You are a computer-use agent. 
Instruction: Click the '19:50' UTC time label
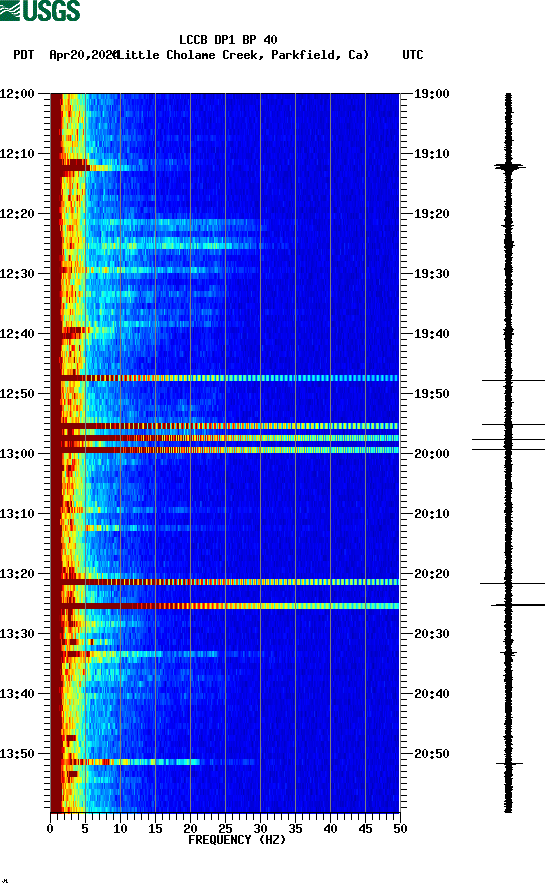point(431,394)
